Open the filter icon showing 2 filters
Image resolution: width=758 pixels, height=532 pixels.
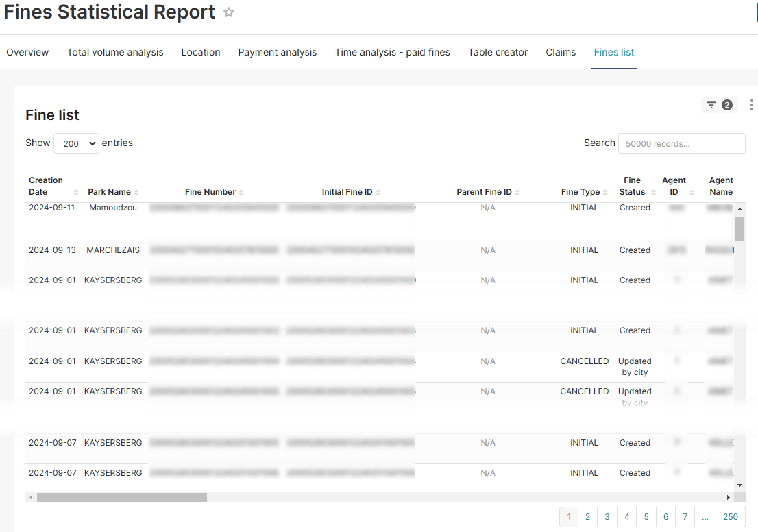720,105
